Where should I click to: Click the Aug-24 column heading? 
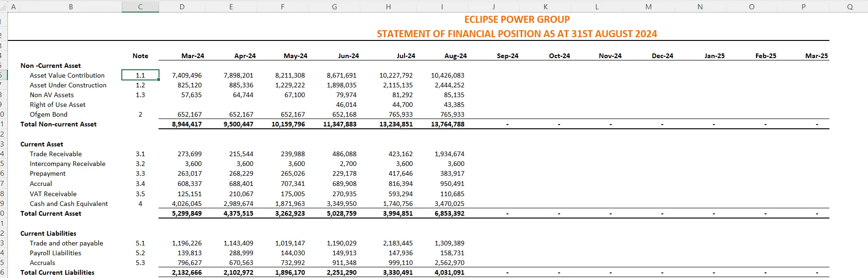tap(456, 56)
